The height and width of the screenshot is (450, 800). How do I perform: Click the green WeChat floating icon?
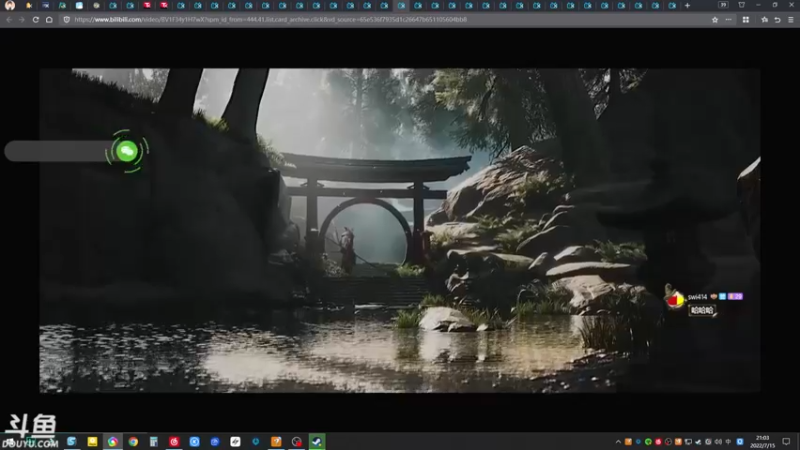click(127, 151)
